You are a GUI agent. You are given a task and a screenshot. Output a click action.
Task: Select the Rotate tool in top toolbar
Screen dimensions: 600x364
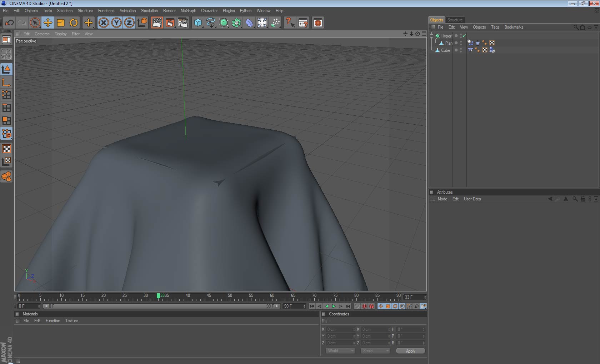74,23
